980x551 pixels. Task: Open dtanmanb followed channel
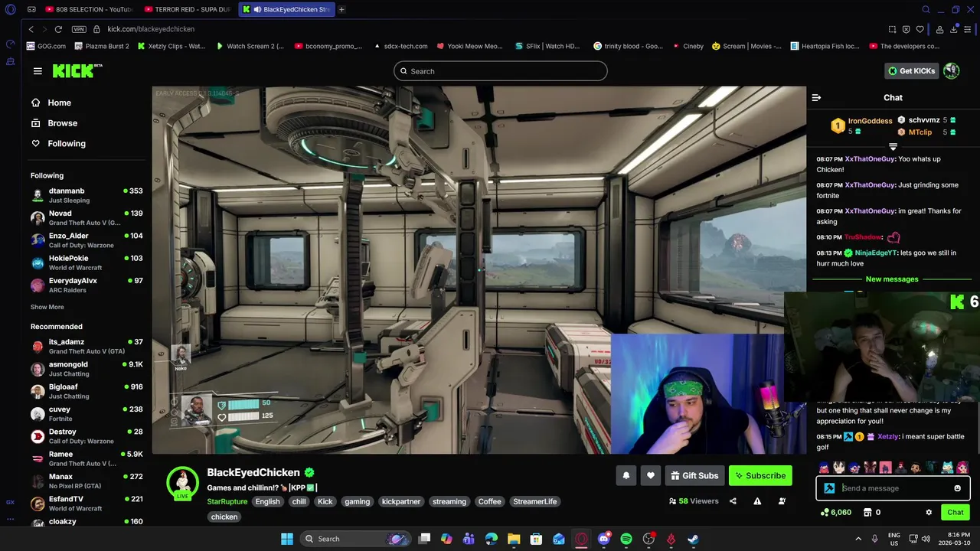coord(87,195)
